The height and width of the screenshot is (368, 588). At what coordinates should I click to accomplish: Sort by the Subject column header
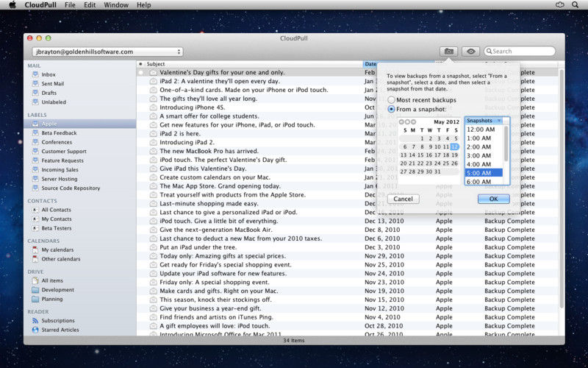click(x=253, y=64)
